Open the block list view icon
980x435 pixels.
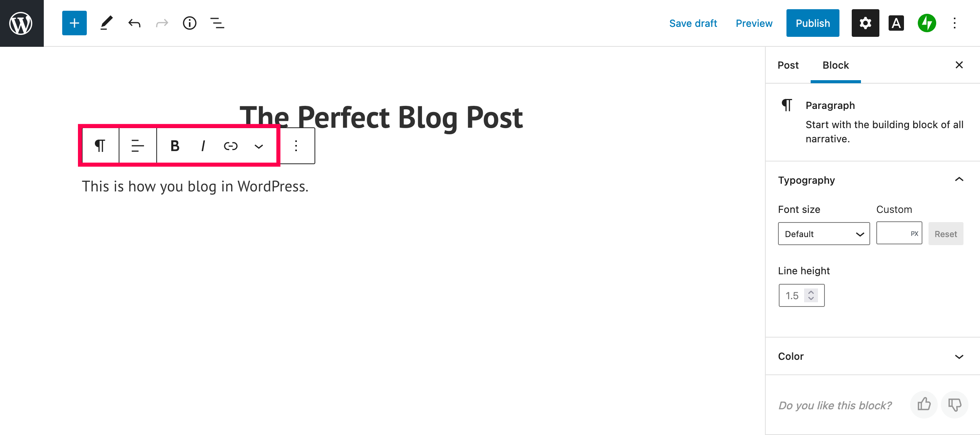coord(217,23)
